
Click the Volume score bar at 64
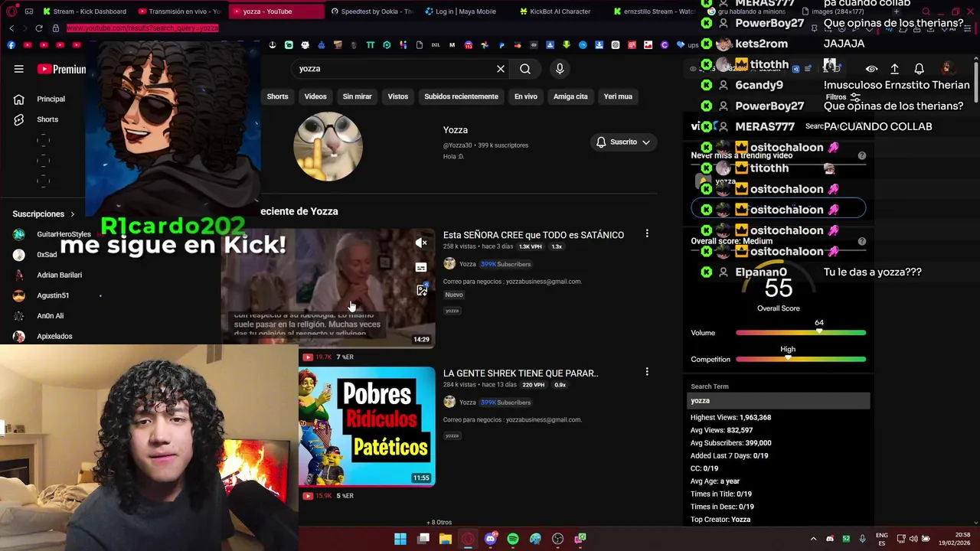point(801,333)
